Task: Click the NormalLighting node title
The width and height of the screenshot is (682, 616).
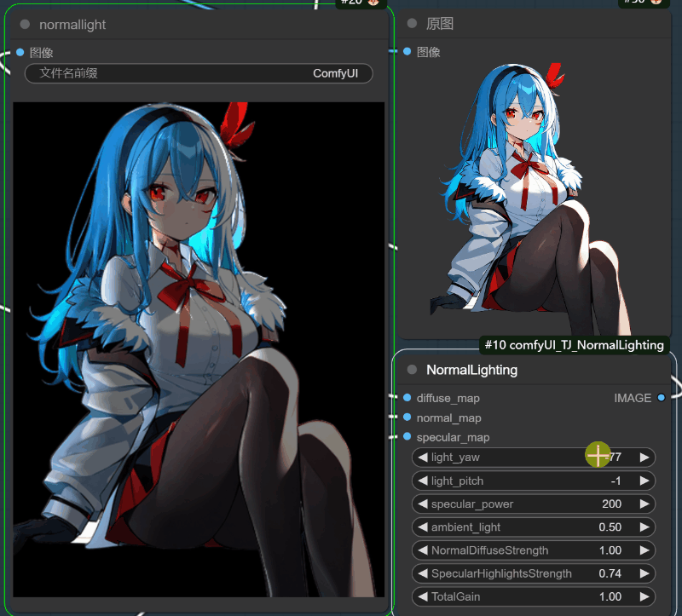Action: (x=472, y=370)
